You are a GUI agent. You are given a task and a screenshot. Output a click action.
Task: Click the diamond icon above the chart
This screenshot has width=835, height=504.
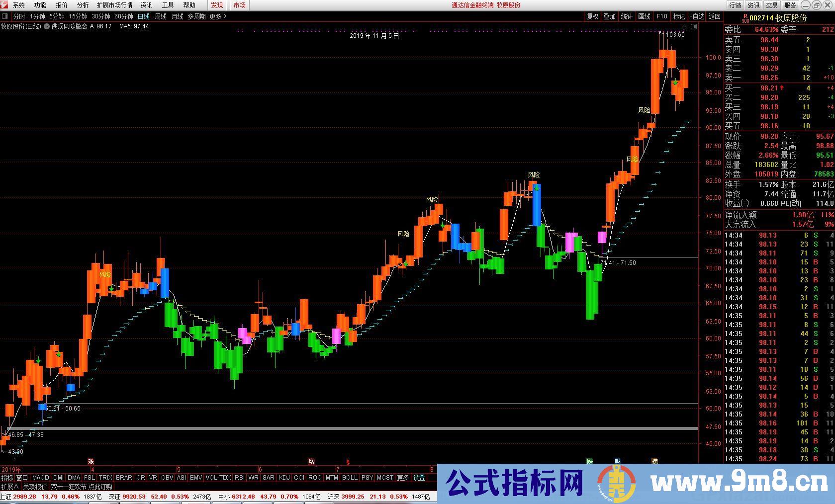coord(684,26)
